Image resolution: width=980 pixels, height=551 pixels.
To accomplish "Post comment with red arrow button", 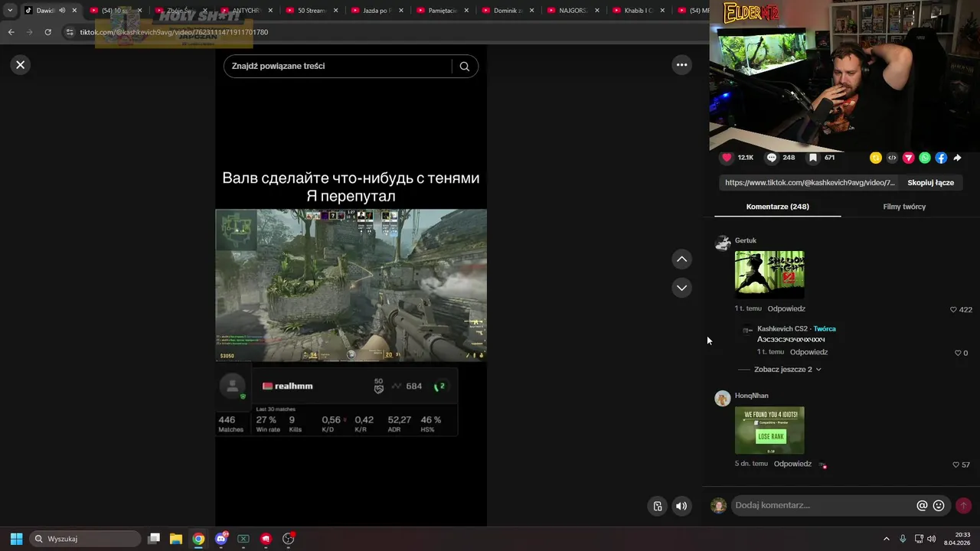I will 963,506.
